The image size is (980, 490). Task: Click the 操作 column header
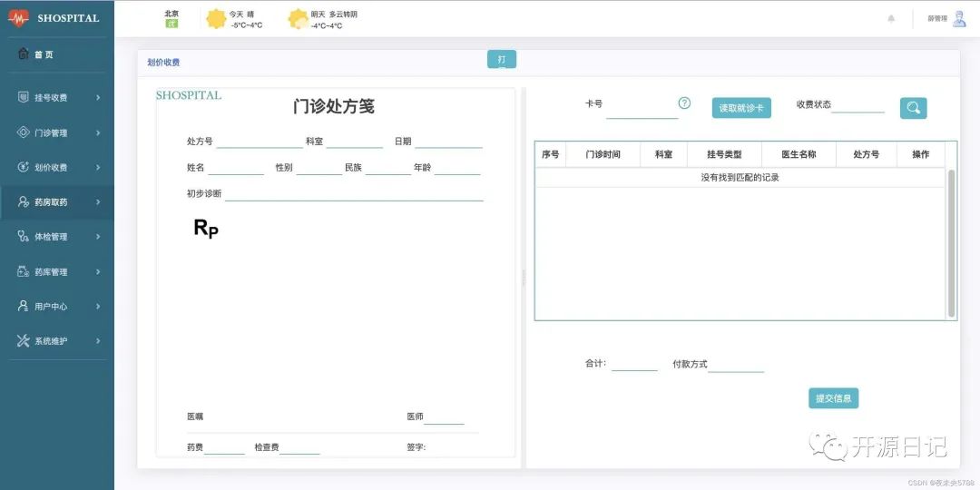pos(921,154)
